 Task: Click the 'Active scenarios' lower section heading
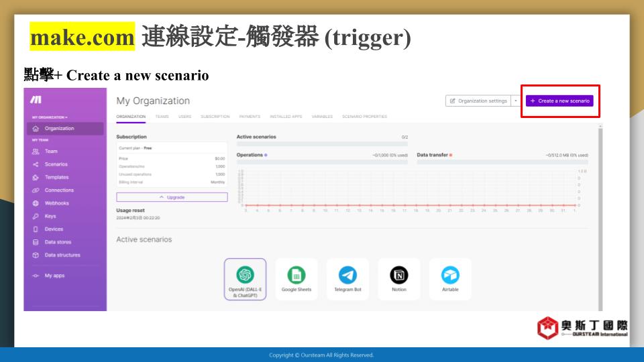coord(144,240)
